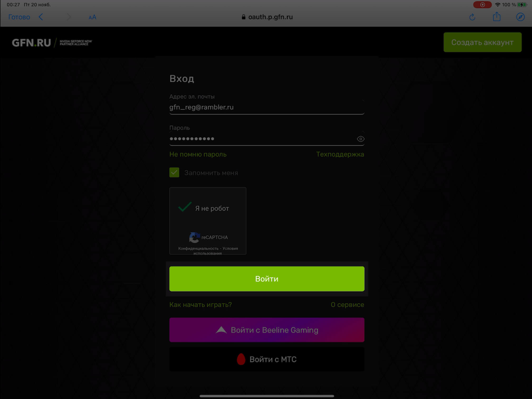Open the Конфиденциальность captcha link
Viewport: 532px width, 399px height.
pyautogui.click(x=198, y=248)
